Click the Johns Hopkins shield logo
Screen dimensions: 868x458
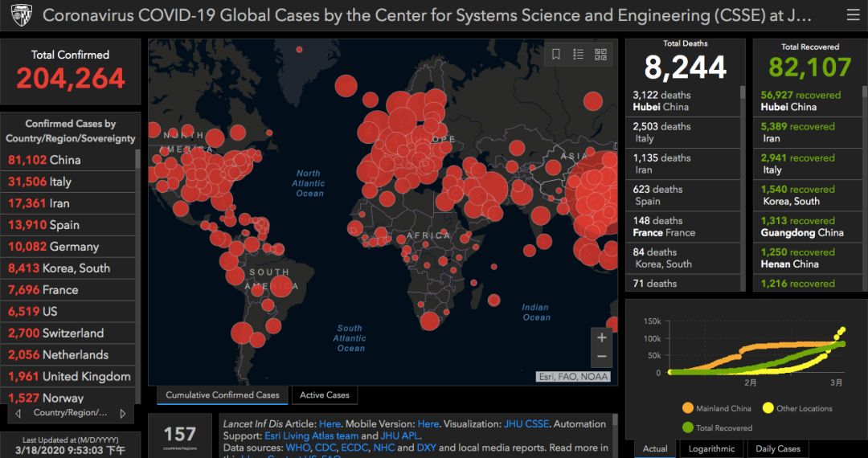point(20,15)
